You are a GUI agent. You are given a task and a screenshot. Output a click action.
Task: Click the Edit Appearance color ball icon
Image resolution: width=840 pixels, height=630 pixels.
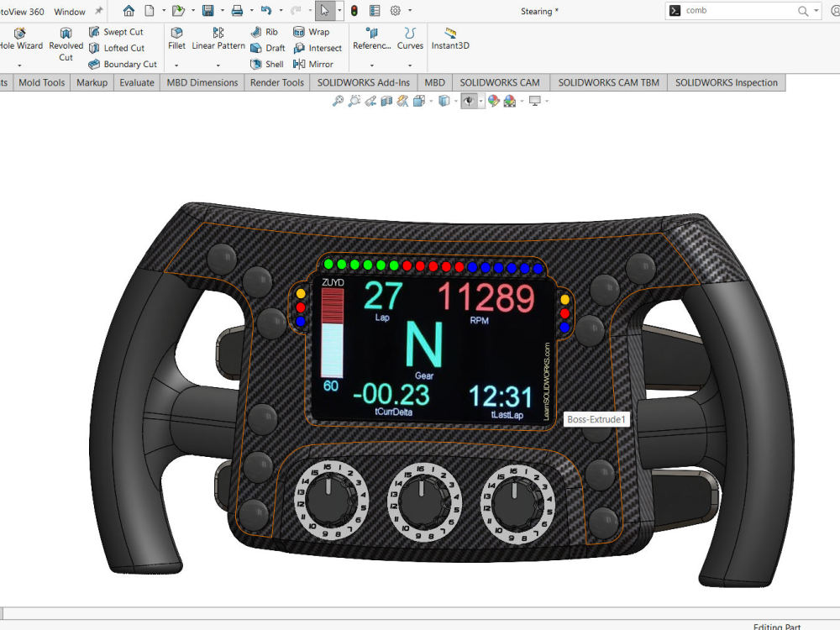click(x=493, y=101)
